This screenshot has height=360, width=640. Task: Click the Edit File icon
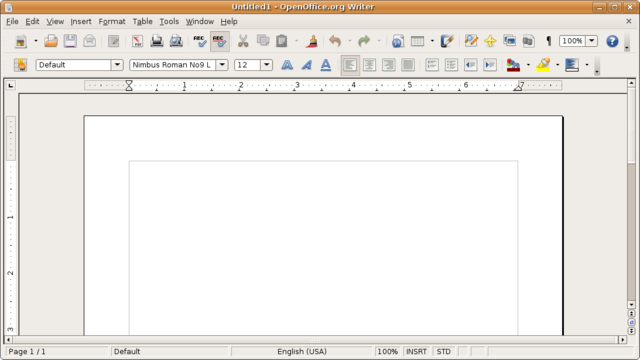(x=113, y=41)
